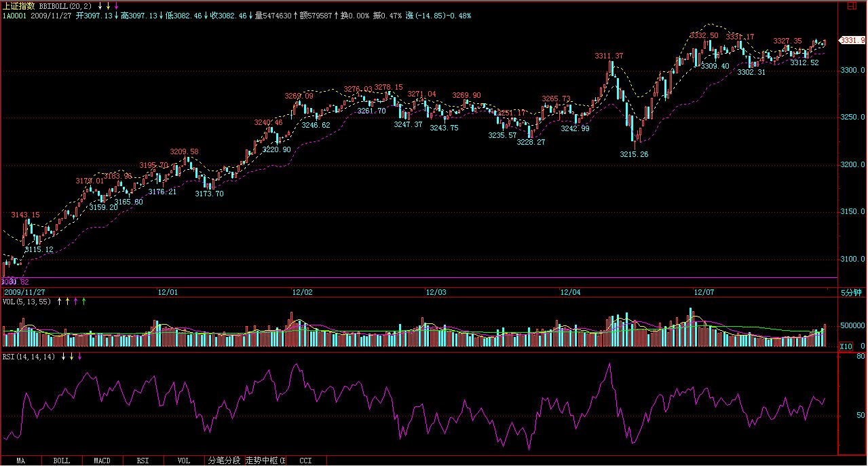Click the 3311.37 peak annotation
This screenshot has height=466, width=868.
609,55
